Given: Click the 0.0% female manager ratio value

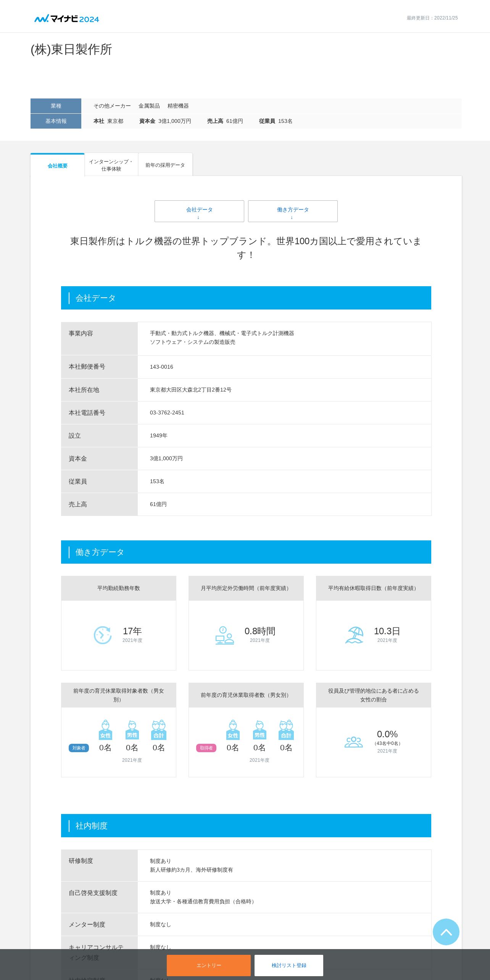Looking at the screenshot, I should point(387,734).
